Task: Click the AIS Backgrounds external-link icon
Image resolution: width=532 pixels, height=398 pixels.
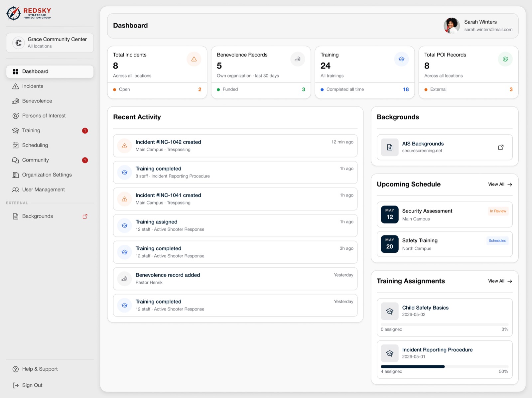Action: [x=501, y=147]
